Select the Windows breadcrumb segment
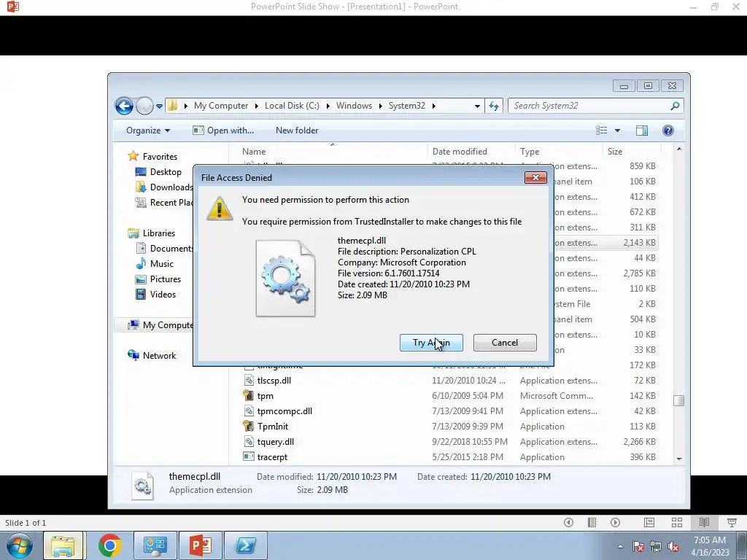 click(354, 106)
